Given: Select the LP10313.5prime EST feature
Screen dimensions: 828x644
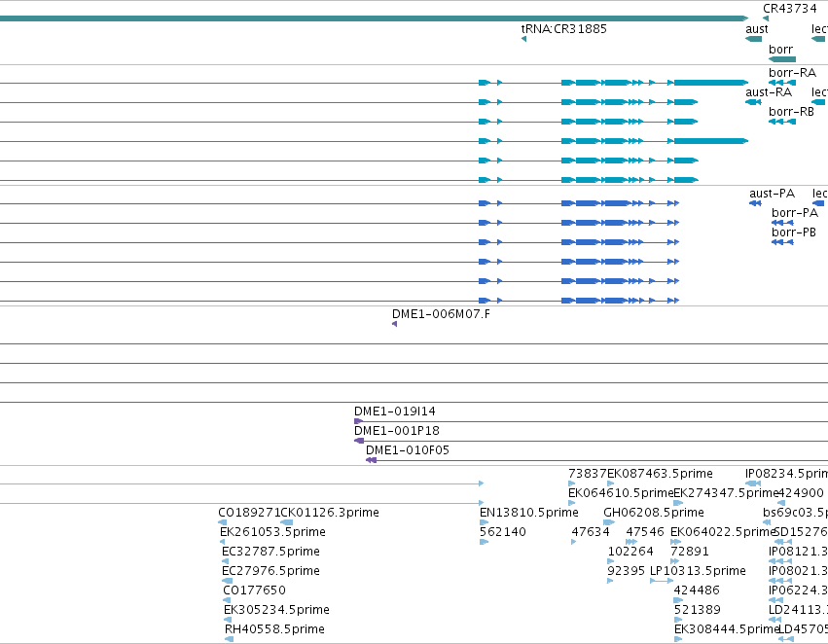Looking at the screenshot, I should coord(661,581).
